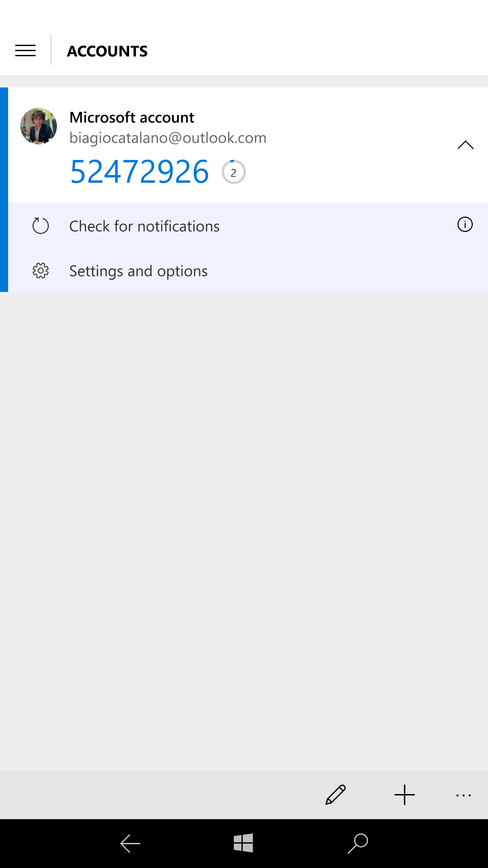Click the gear settings icon
488x868 pixels.
41,271
